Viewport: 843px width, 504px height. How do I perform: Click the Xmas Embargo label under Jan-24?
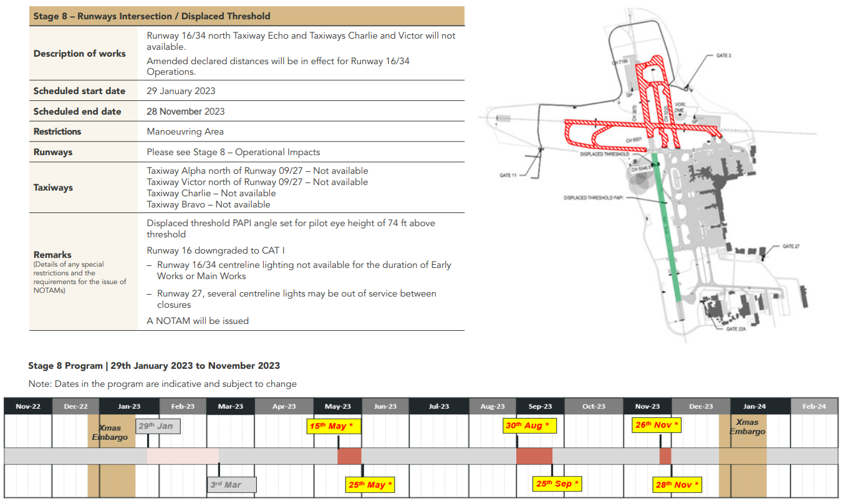(748, 426)
